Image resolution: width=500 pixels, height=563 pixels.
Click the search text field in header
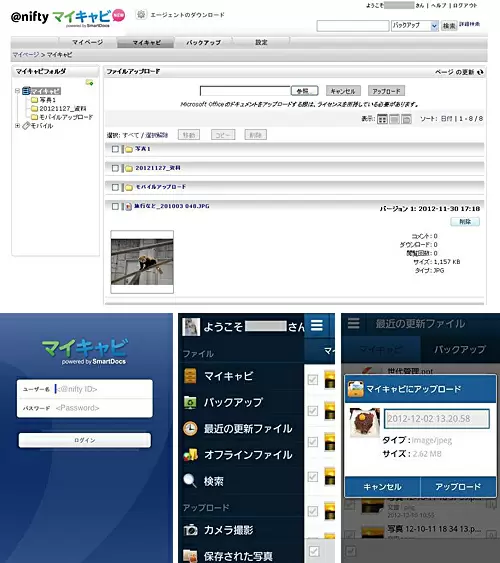click(x=353, y=26)
